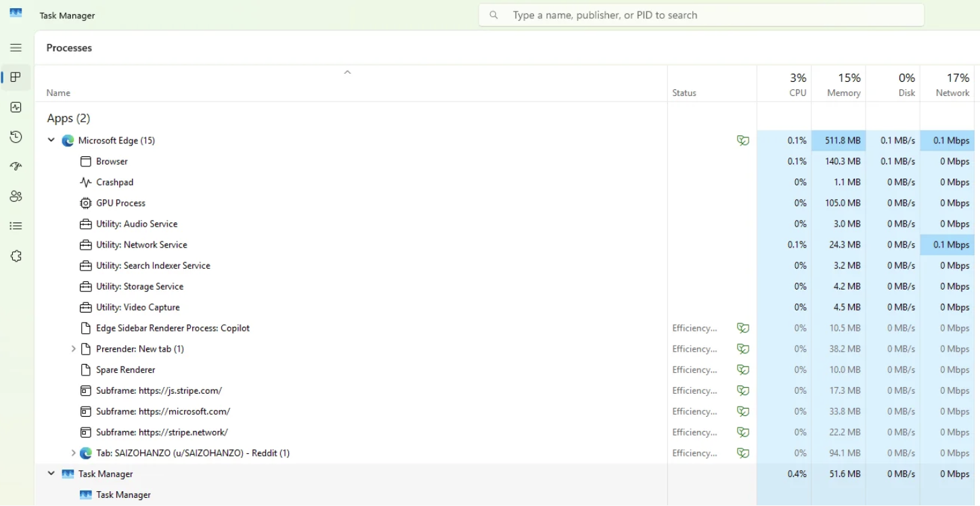Click the Task Manager logo in the title bar
Screen dimensions: 980x506
16,12
